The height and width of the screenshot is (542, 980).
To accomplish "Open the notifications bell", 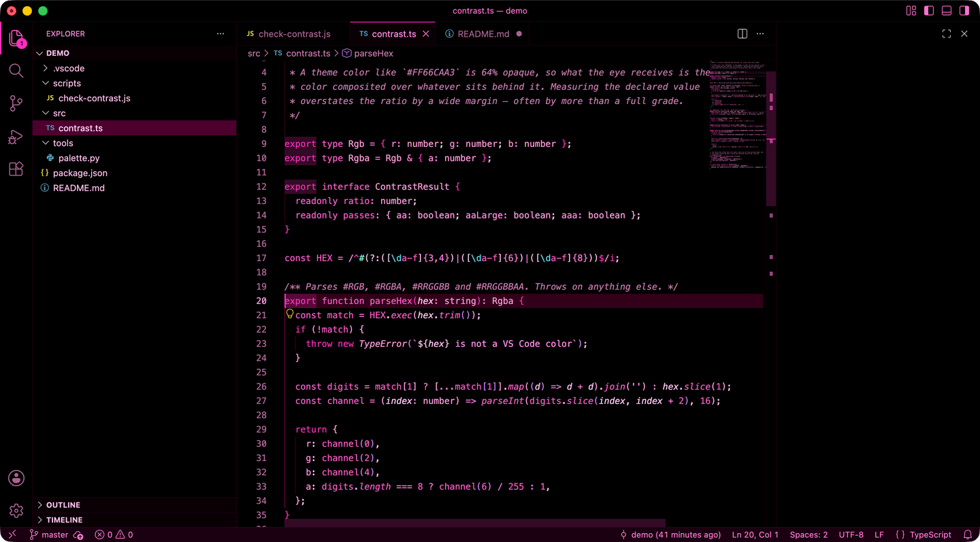I will pos(967,535).
